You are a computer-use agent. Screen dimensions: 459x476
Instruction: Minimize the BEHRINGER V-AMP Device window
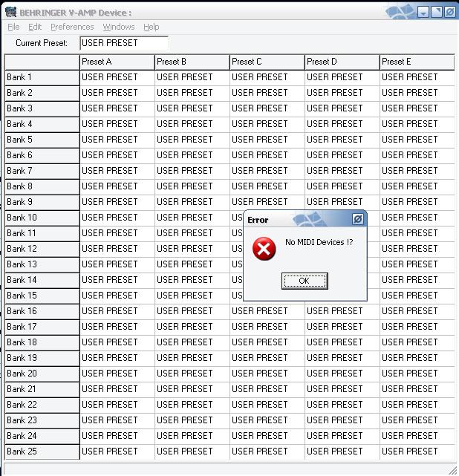pos(423,12)
